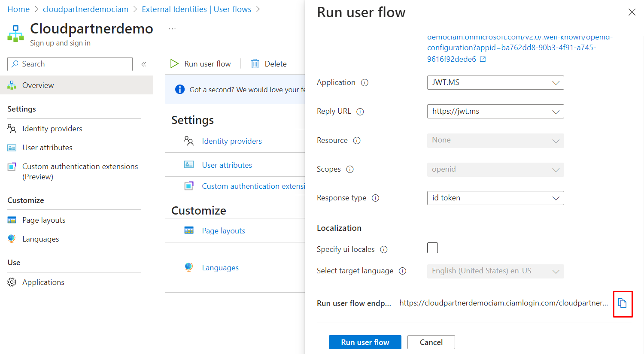Open the Response type id token dropdown
Image resolution: width=644 pixels, height=354 pixels.
coord(495,198)
